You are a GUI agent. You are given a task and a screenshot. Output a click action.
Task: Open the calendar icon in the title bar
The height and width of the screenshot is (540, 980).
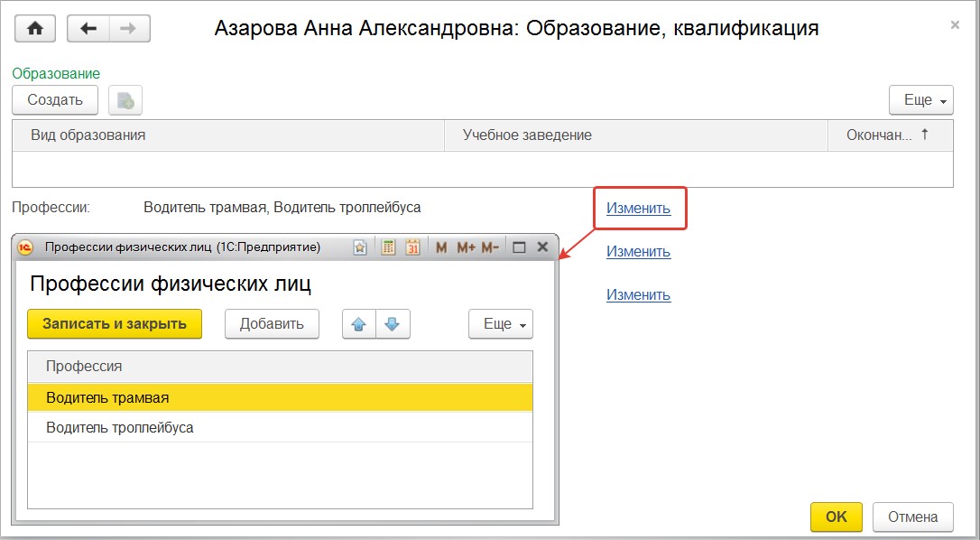(x=412, y=247)
